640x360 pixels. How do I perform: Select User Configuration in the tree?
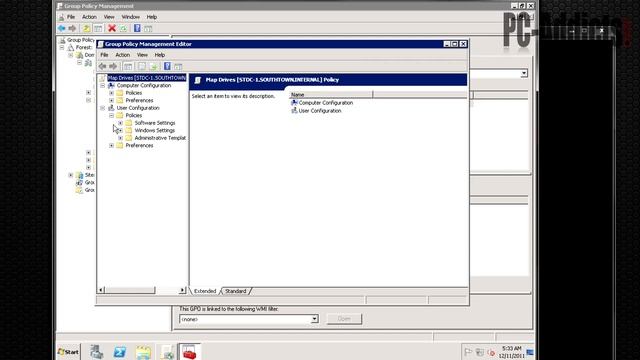point(138,108)
